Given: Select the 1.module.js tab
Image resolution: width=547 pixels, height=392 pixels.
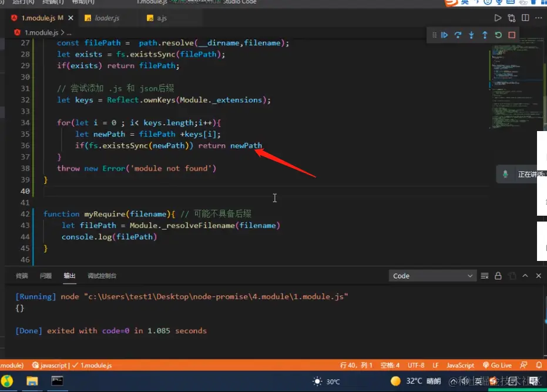Looking at the screenshot, I should (38, 18).
